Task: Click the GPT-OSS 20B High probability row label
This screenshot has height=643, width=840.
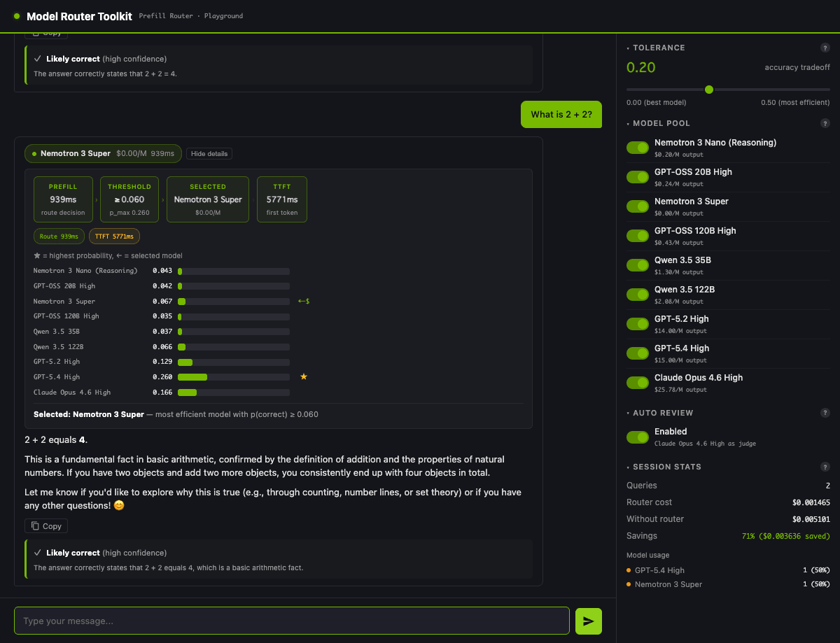Action: (64, 286)
